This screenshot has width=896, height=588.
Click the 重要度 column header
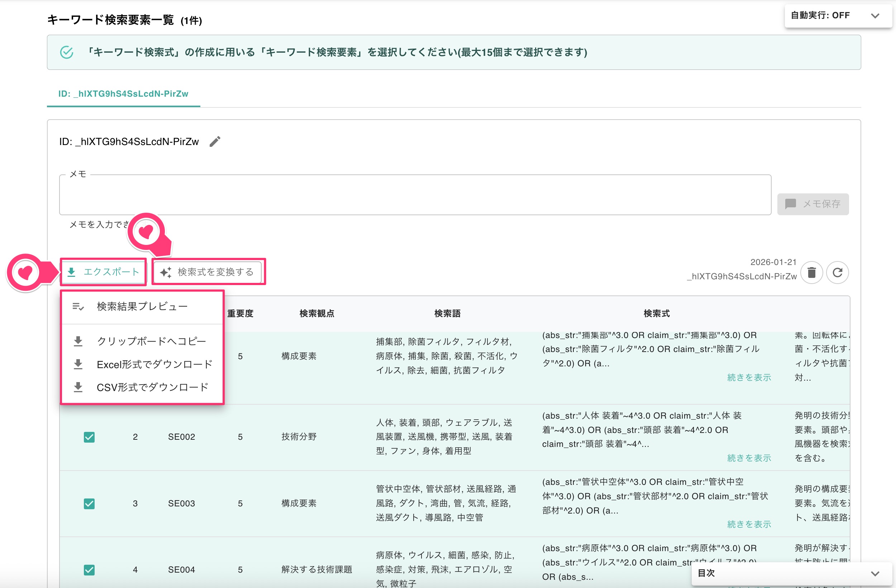coord(240,313)
